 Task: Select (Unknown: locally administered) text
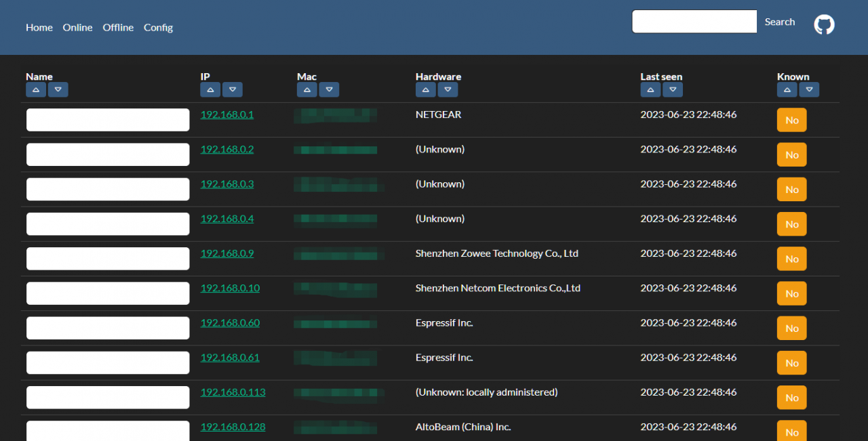pyautogui.click(x=486, y=392)
